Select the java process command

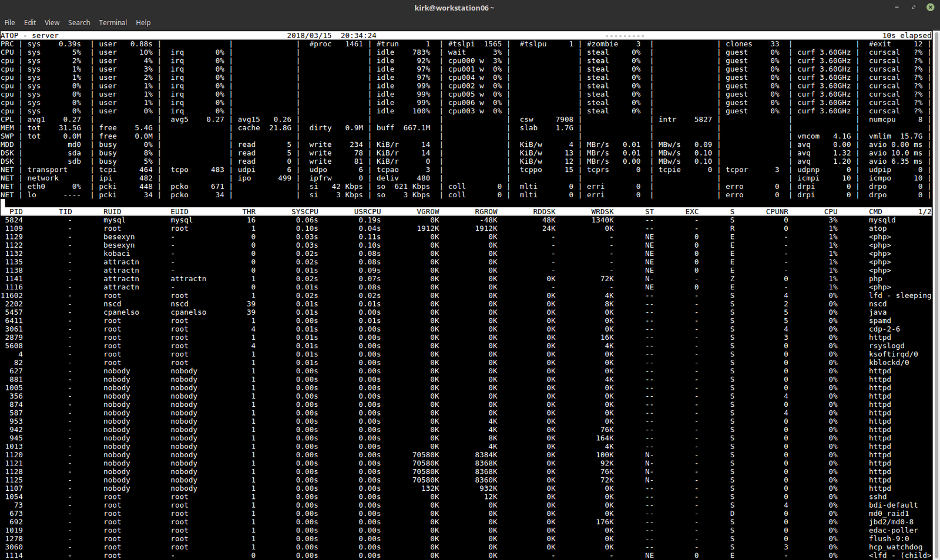[x=878, y=312]
